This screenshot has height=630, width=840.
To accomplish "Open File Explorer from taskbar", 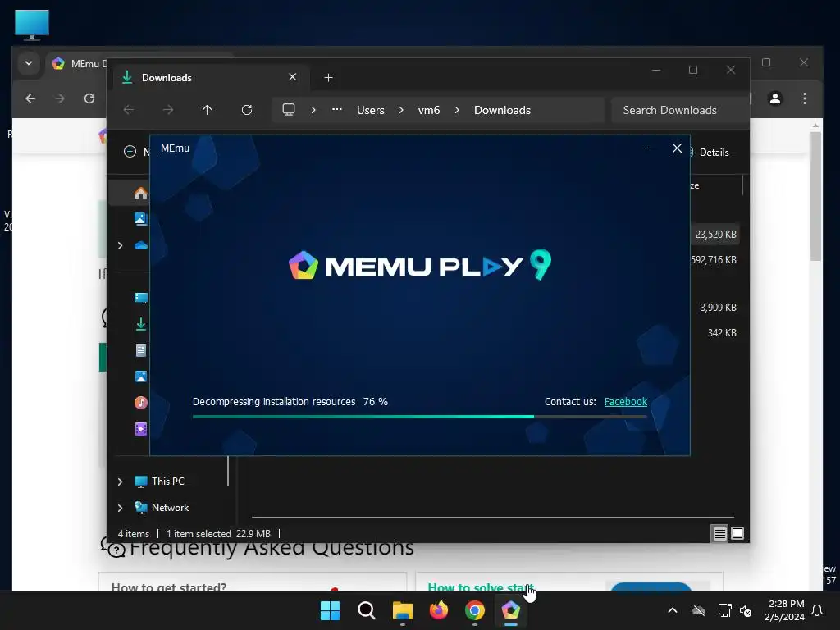I will click(x=402, y=610).
